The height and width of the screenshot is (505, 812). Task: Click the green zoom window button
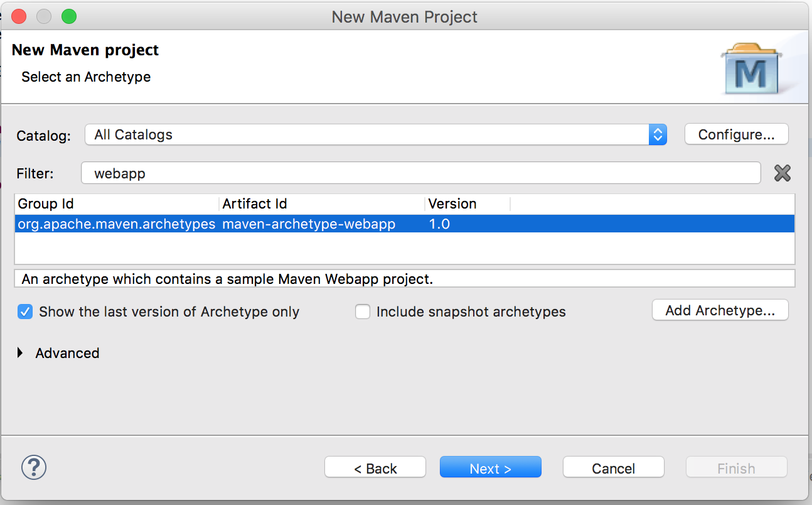coord(68,16)
